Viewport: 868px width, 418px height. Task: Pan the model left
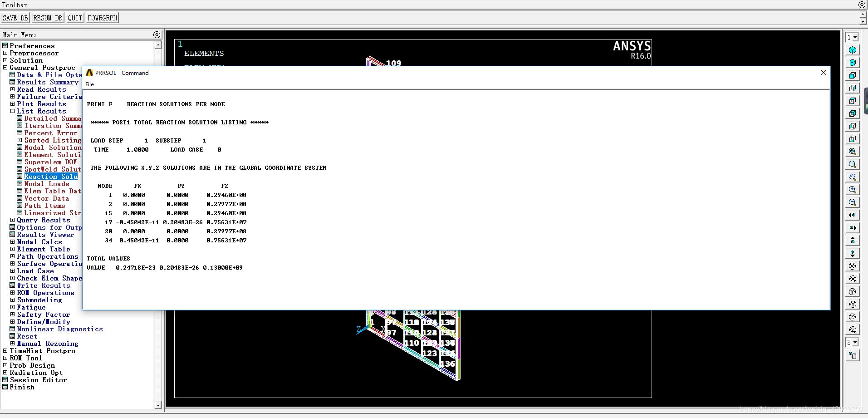coord(852,215)
